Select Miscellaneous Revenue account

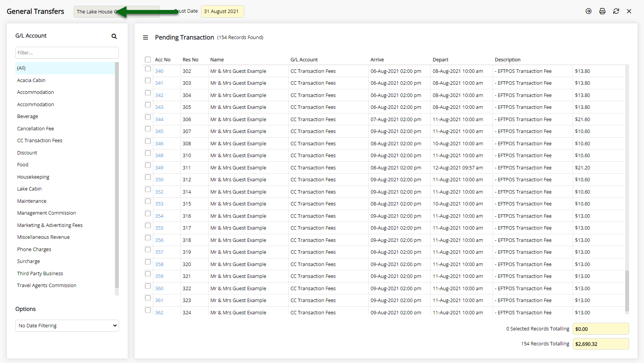click(x=43, y=237)
